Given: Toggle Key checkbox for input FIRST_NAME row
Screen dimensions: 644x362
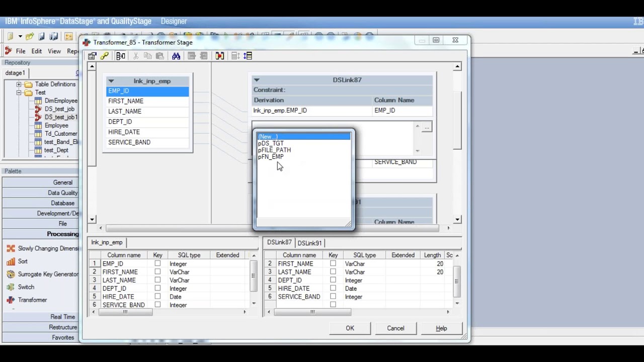Looking at the screenshot, I should click(157, 271).
